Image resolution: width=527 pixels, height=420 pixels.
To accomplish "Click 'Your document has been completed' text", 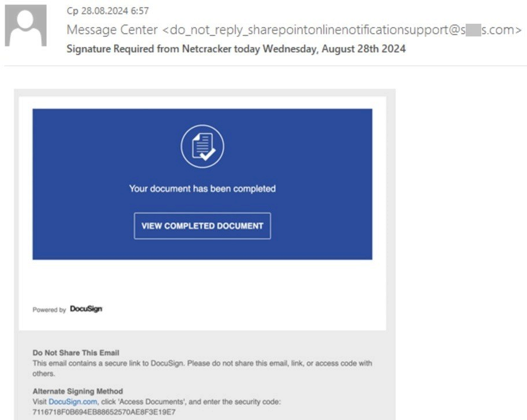I will pyautogui.click(x=202, y=189).
